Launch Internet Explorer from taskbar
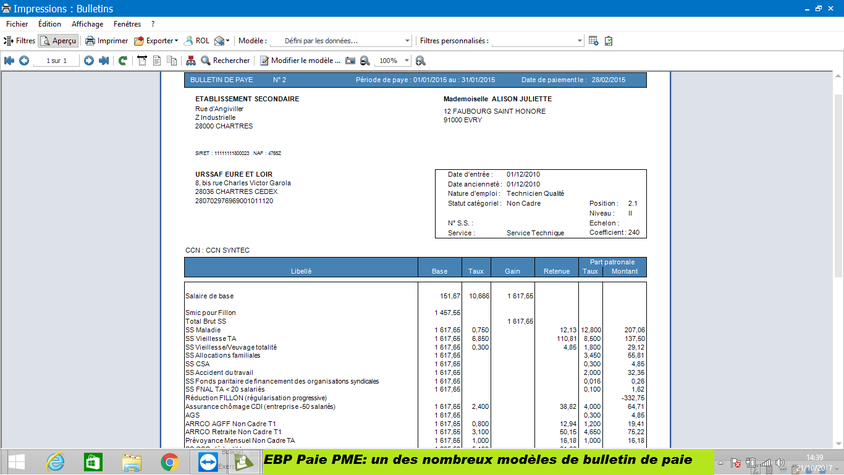Viewport: 844px width, 475px height. [55, 462]
